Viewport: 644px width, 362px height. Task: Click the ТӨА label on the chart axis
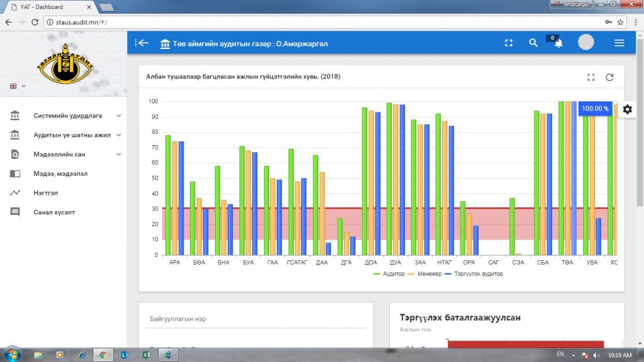click(567, 263)
